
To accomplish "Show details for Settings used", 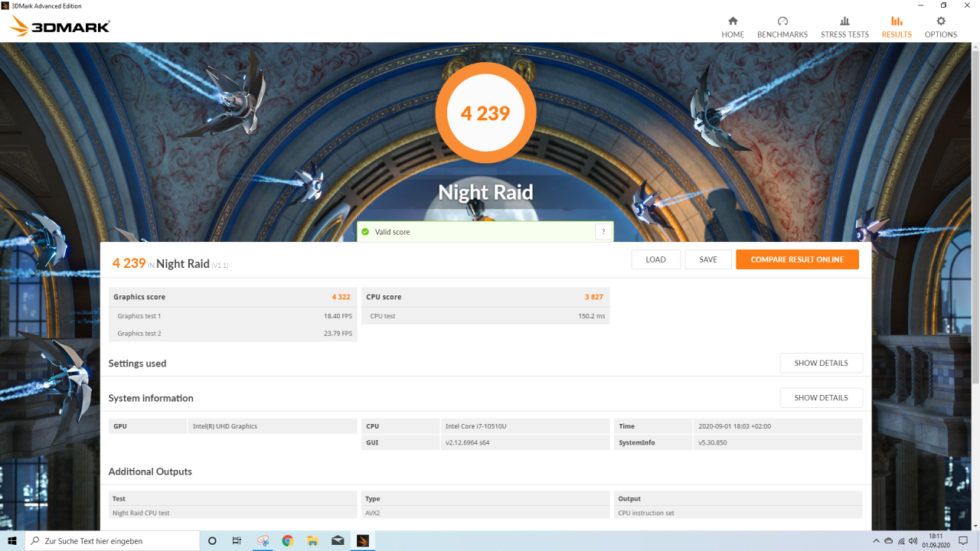I will point(821,363).
